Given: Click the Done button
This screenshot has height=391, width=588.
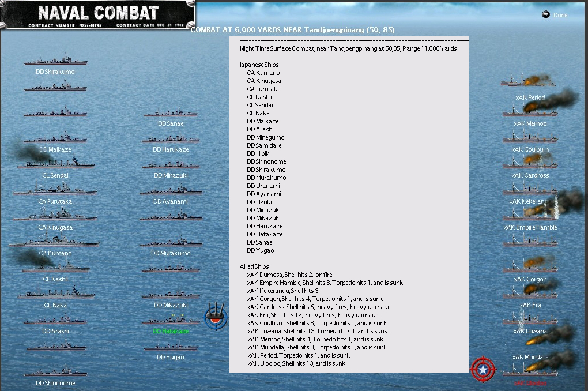Looking at the screenshot, I should 560,15.
